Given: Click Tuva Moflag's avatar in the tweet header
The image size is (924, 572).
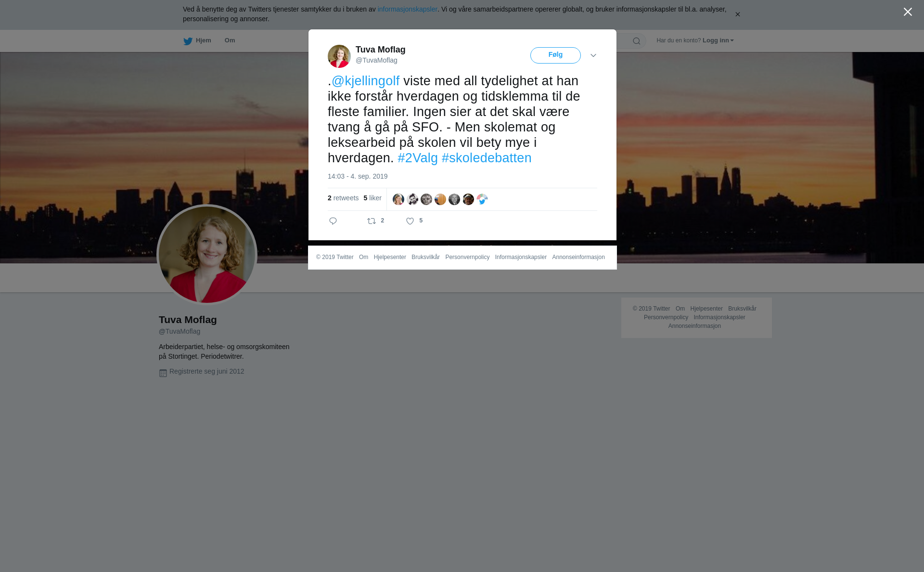Looking at the screenshot, I should point(339,56).
